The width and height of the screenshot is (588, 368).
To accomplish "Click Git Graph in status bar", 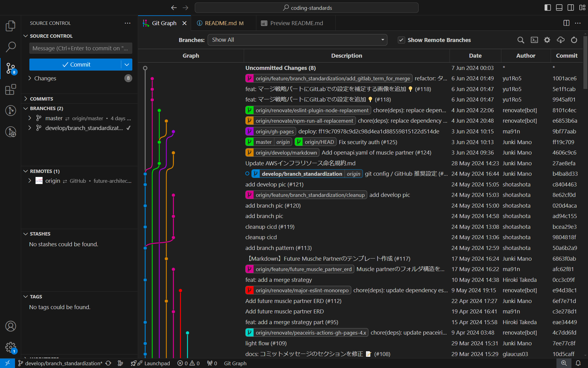I will (x=235, y=363).
